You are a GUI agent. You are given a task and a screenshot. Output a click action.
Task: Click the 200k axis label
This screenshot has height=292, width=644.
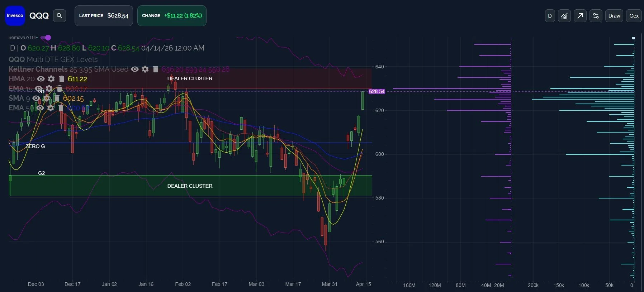533,286
